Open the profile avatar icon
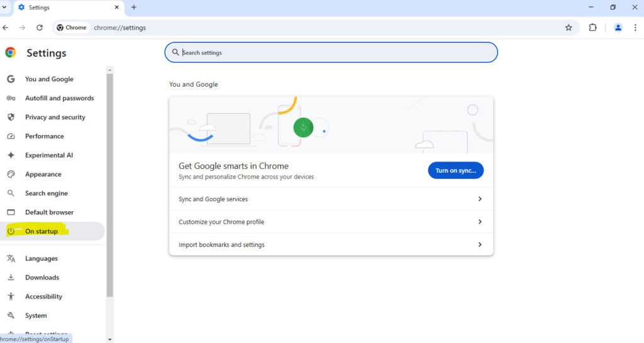The width and height of the screenshot is (644, 343). coord(618,28)
